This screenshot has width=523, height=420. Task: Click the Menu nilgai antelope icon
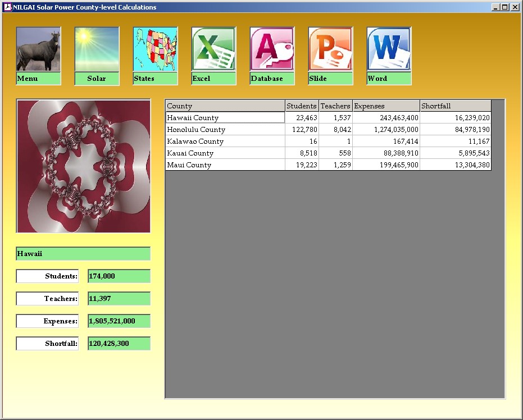[x=38, y=49]
